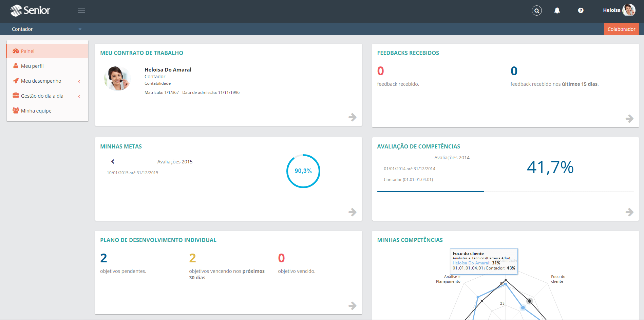644x320 pixels.
Task: Expand the Gestão do dia a dia chevron
Action: (x=79, y=96)
